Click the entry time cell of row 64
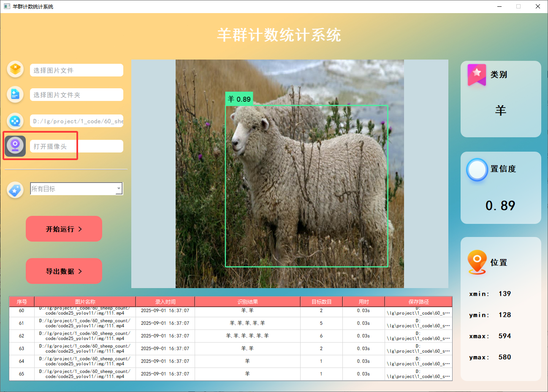Screen dimensions: 548x392 click(165, 361)
